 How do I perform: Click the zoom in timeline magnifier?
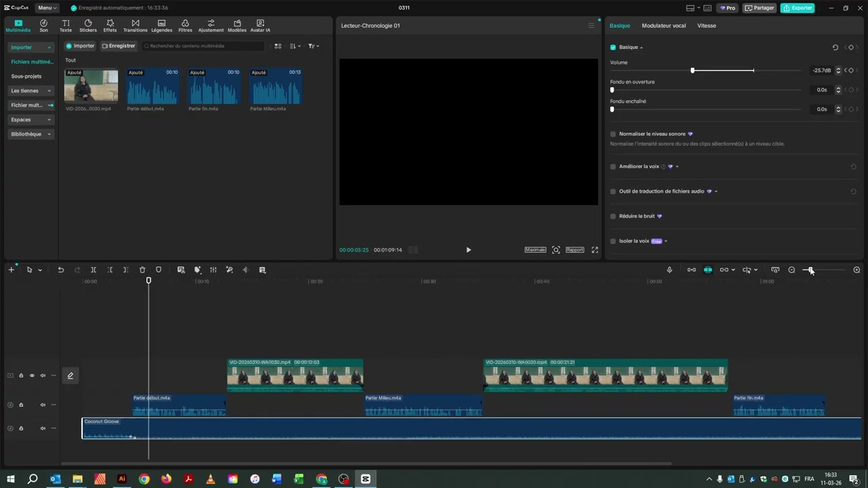856,270
